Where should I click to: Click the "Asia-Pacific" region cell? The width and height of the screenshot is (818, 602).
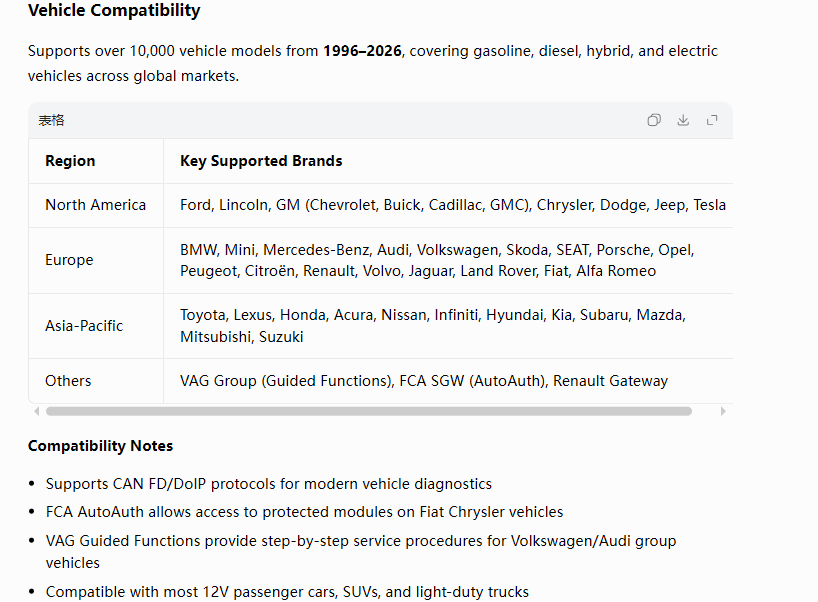click(x=96, y=326)
